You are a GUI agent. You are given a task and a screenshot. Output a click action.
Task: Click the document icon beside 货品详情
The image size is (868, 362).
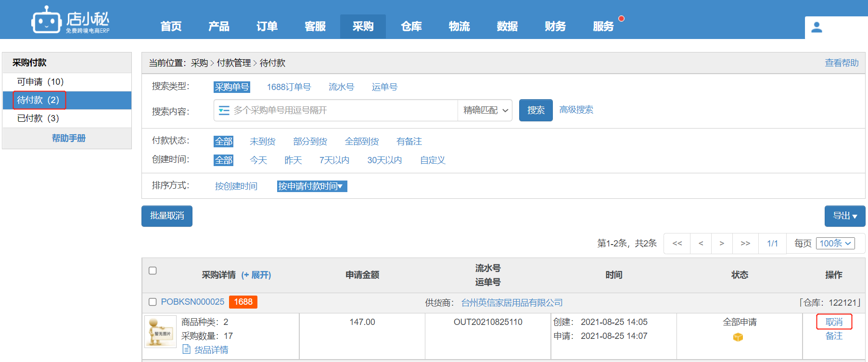187,349
